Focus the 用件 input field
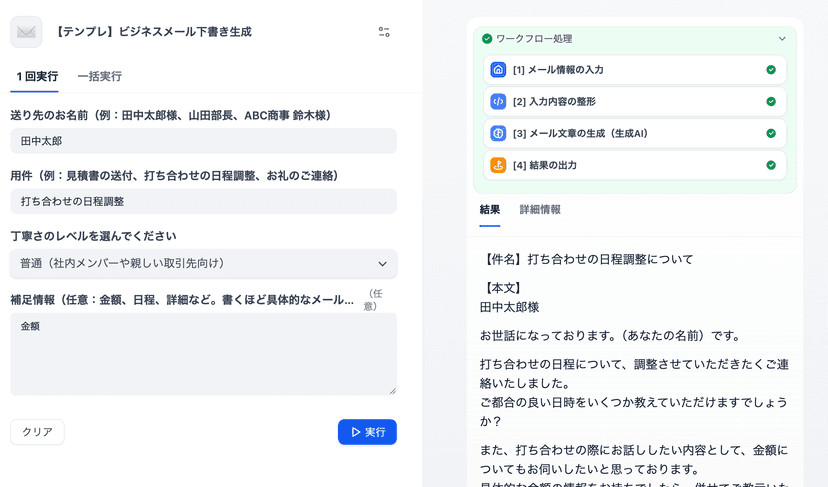The image size is (828, 487). click(203, 201)
